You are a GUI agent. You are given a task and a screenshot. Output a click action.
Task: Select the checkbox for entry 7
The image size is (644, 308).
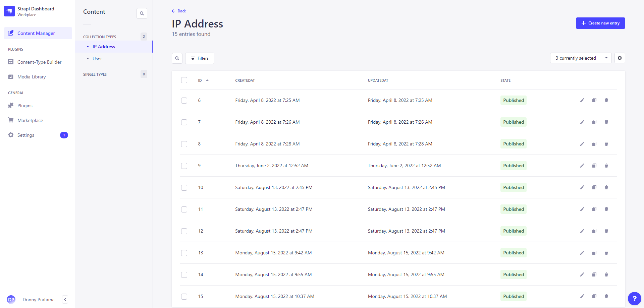184,122
